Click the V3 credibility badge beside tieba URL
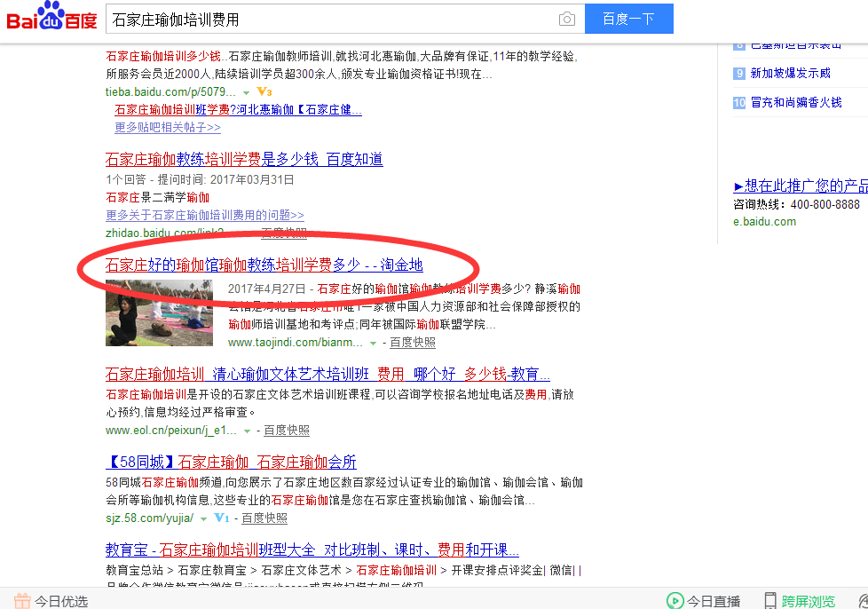The width and height of the screenshot is (868, 609). coord(264,91)
